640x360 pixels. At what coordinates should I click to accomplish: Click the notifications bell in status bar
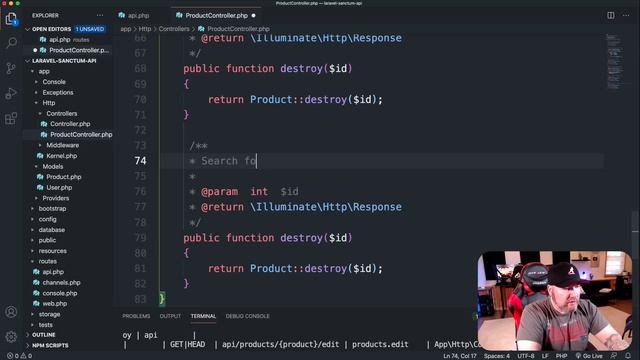tap(628, 356)
